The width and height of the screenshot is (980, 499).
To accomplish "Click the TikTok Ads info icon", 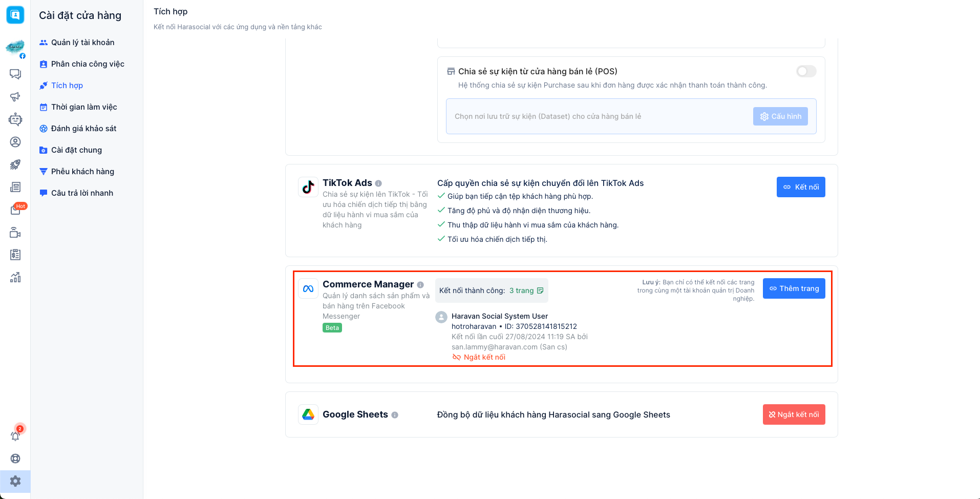I will [378, 183].
